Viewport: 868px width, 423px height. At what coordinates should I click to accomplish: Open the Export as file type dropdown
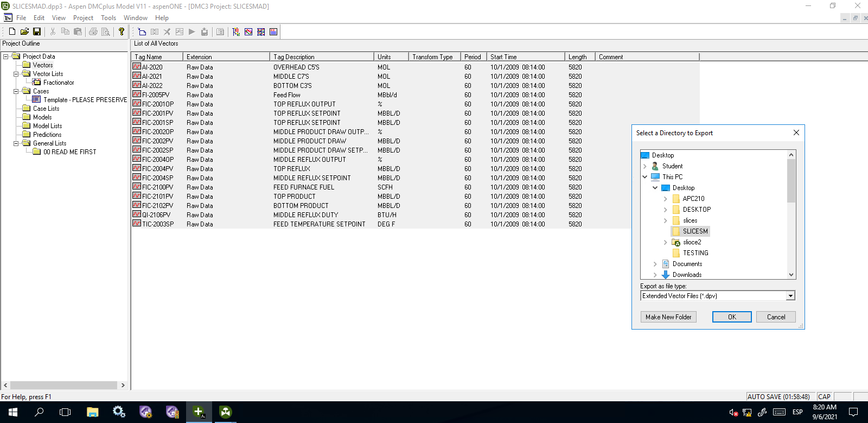pyautogui.click(x=790, y=296)
